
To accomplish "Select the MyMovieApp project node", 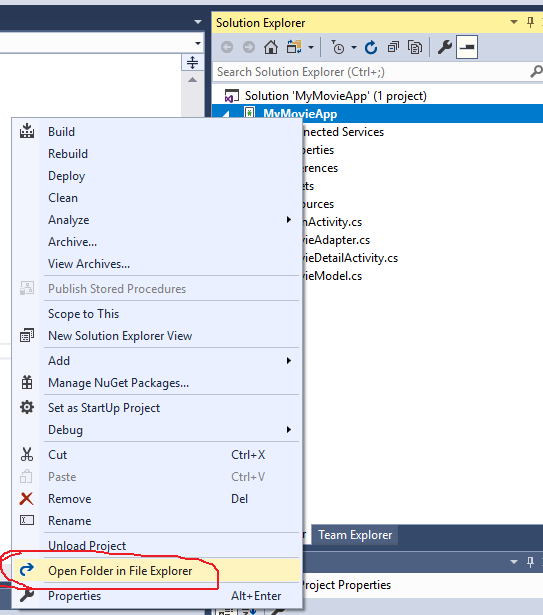I will [x=300, y=114].
